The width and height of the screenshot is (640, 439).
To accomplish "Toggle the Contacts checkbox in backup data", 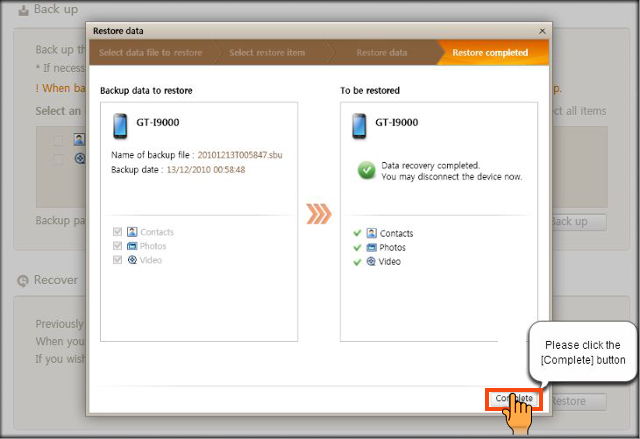I will coord(118,232).
